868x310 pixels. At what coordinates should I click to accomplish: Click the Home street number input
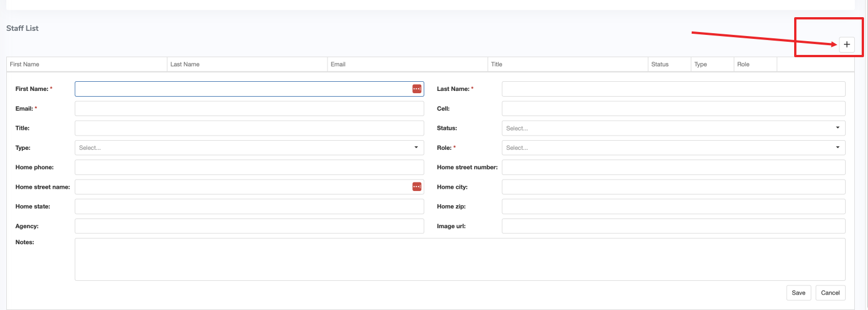[x=673, y=167]
